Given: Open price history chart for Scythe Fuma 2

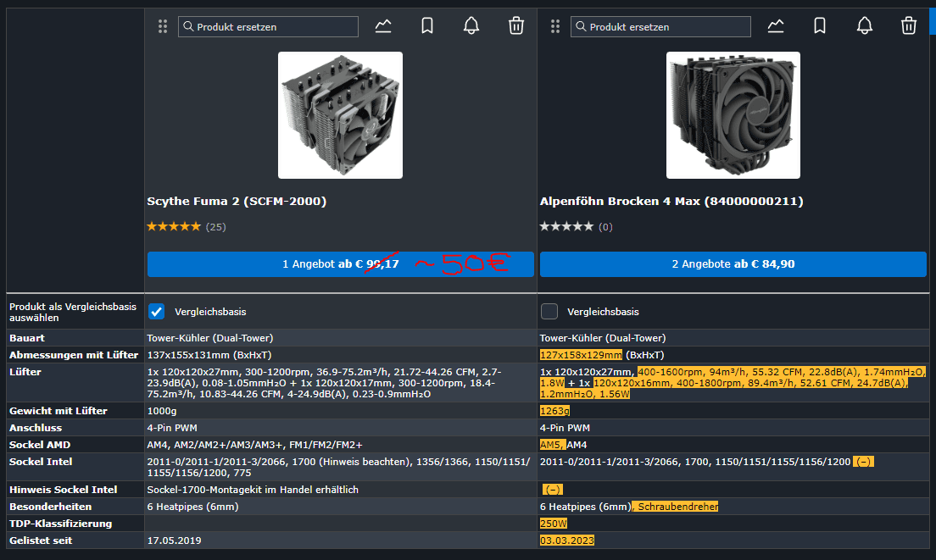Looking at the screenshot, I should coord(383,26).
